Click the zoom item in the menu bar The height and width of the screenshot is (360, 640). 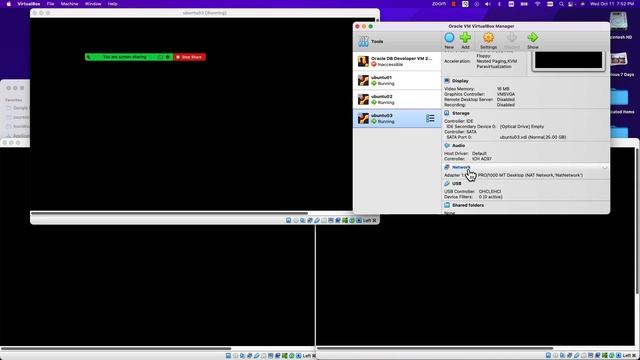[x=439, y=4]
